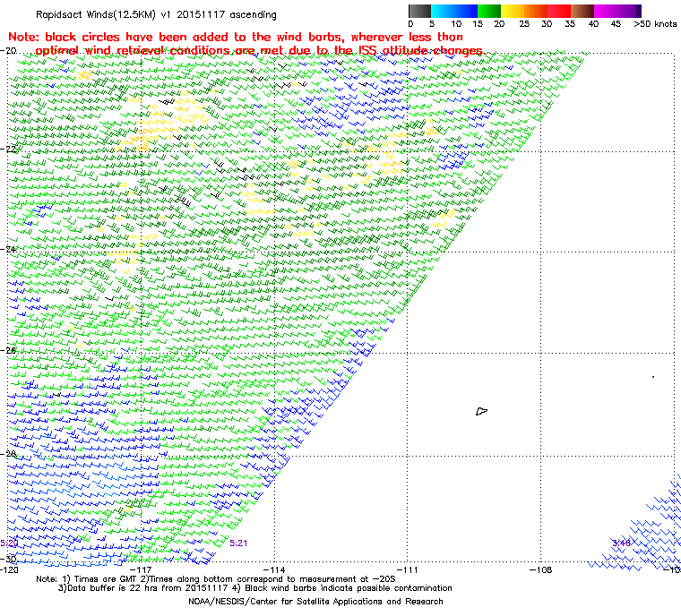Click the -26 latitude axis label
This screenshot has height=616, width=681.
[x=8, y=350]
